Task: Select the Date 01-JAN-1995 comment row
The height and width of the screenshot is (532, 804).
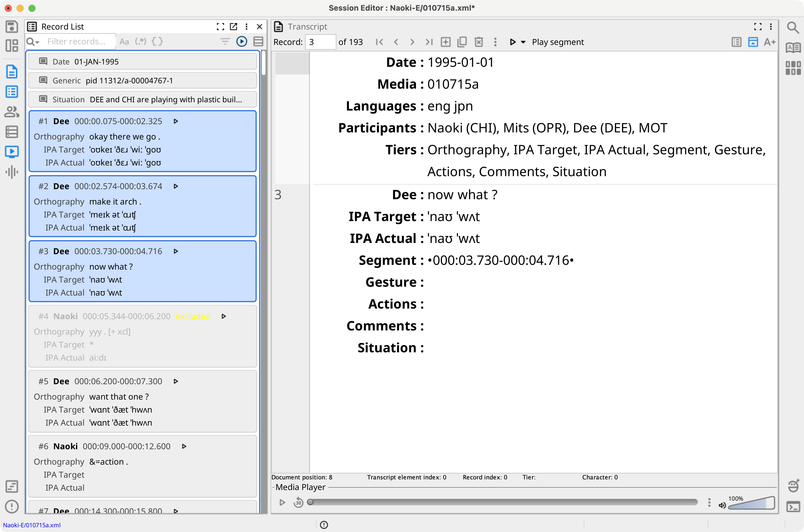Action: (142, 61)
